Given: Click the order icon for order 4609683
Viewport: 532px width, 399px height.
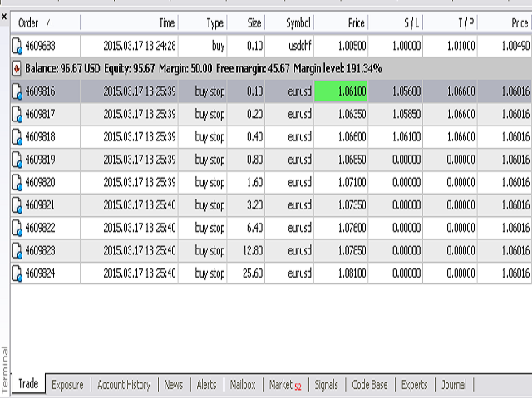Looking at the screenshot, I should point(18,46).
